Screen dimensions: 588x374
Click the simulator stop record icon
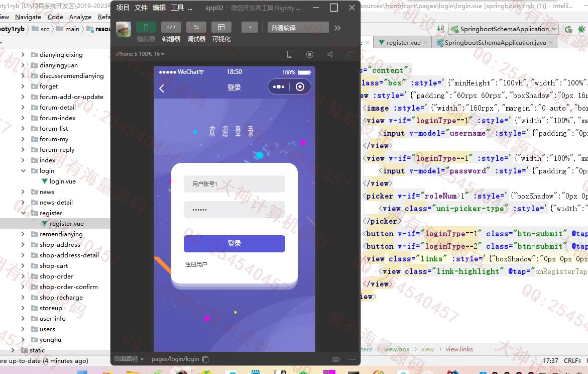pyautogui.click(x=310, y=54)
